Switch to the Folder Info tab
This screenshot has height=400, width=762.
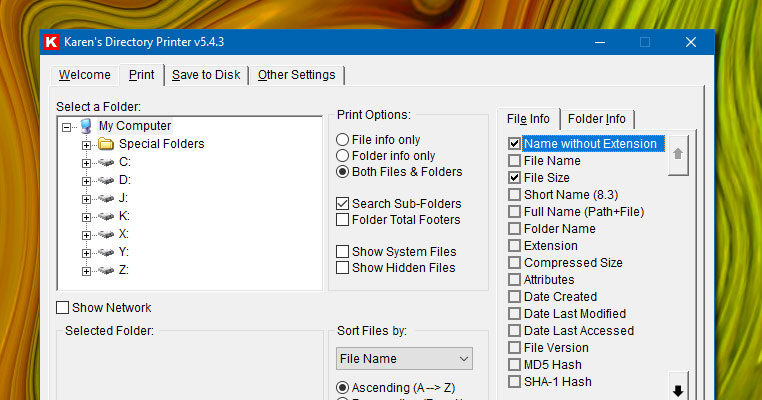tap(597, 120)
